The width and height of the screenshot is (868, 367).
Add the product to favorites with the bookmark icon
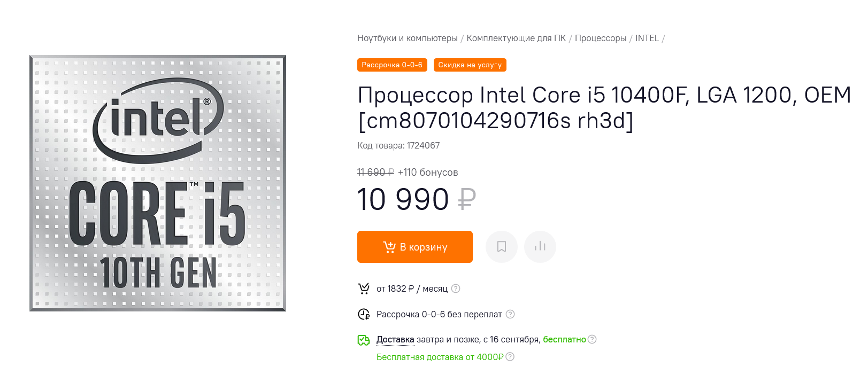pyautogui.click(x=501, y=246)
